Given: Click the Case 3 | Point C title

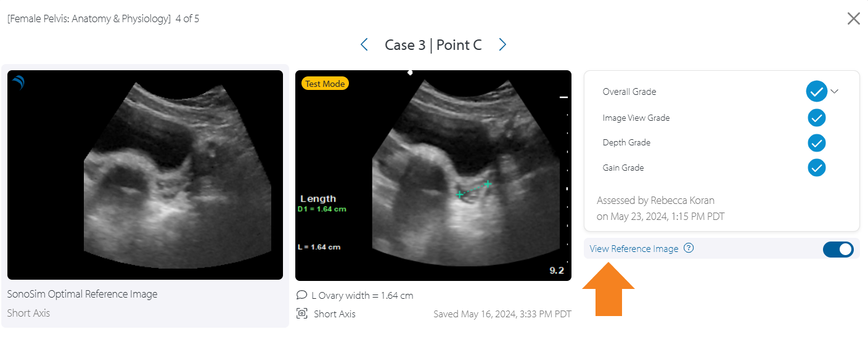Looking at the screenshot, I should (x=433, y=45).
